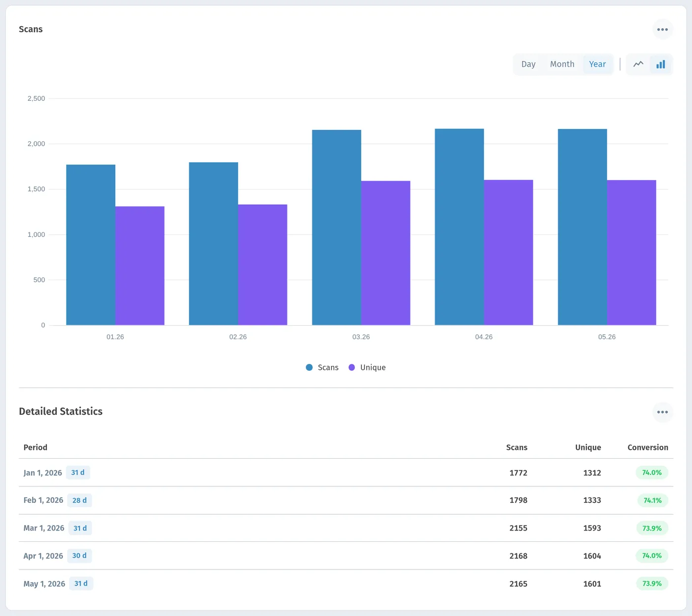The width and height of the screenshot is (692, 616).
Task: Switch to line chart view
Action: 639,64
